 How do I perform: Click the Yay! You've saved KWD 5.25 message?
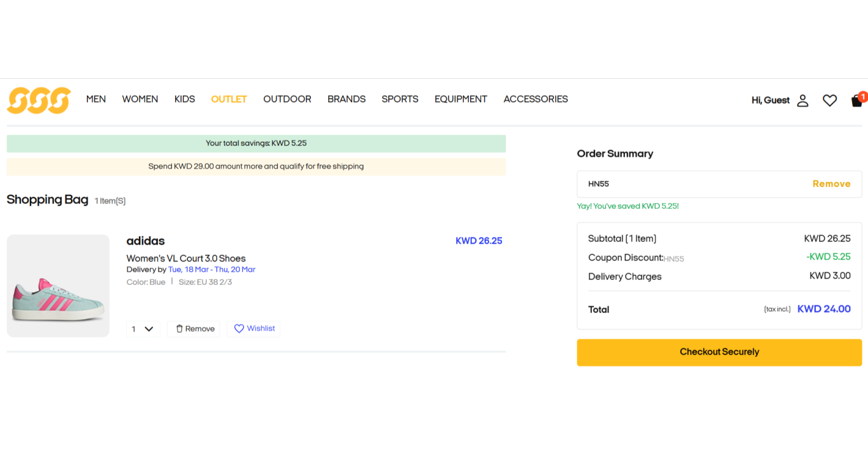[628, 206]
